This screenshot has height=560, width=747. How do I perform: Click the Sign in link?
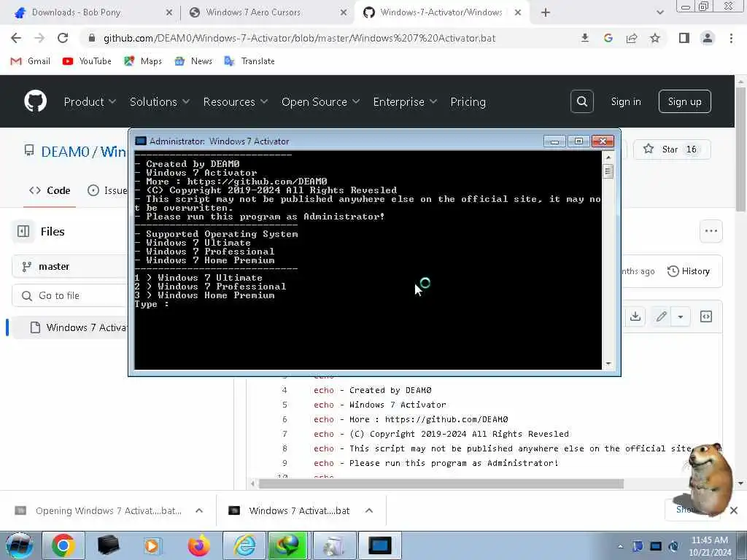click(x=625, y=101)
